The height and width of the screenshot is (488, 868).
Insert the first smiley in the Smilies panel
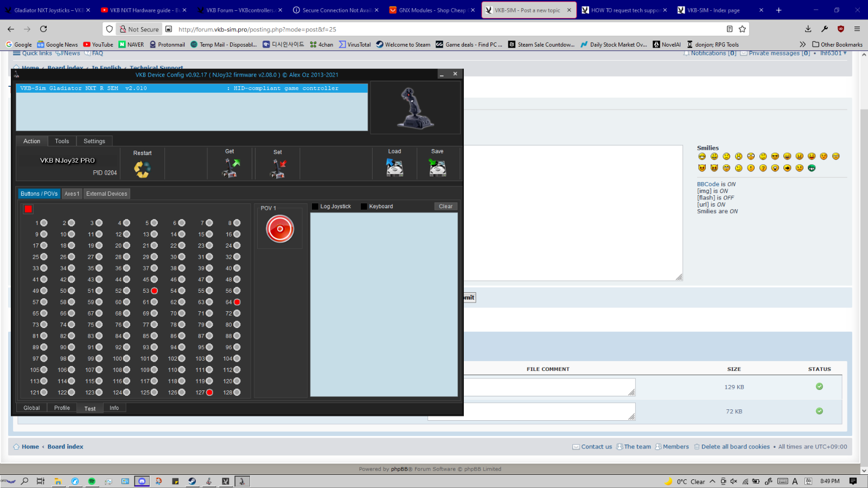(702, 156)
